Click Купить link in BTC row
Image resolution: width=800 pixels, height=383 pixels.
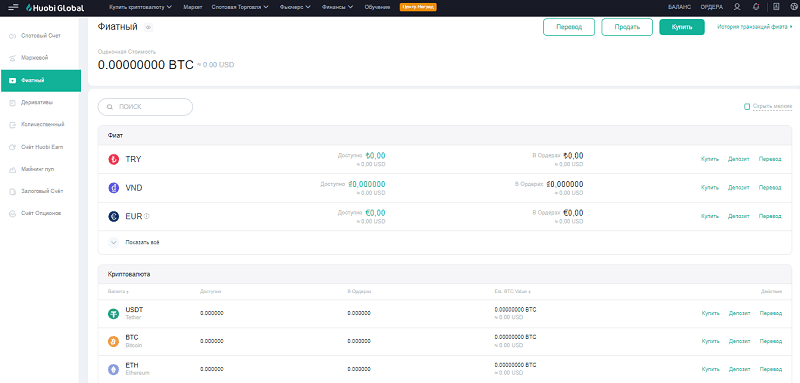[x=710, y=342]
